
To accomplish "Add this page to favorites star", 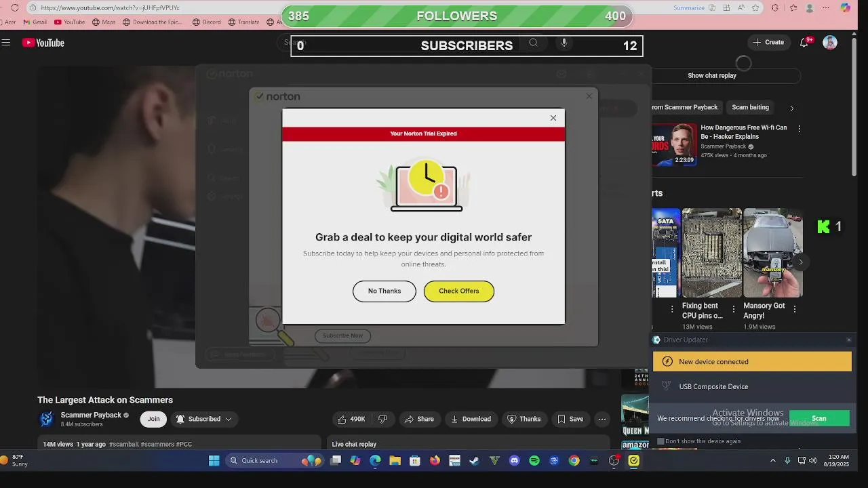I will (756, 7).
